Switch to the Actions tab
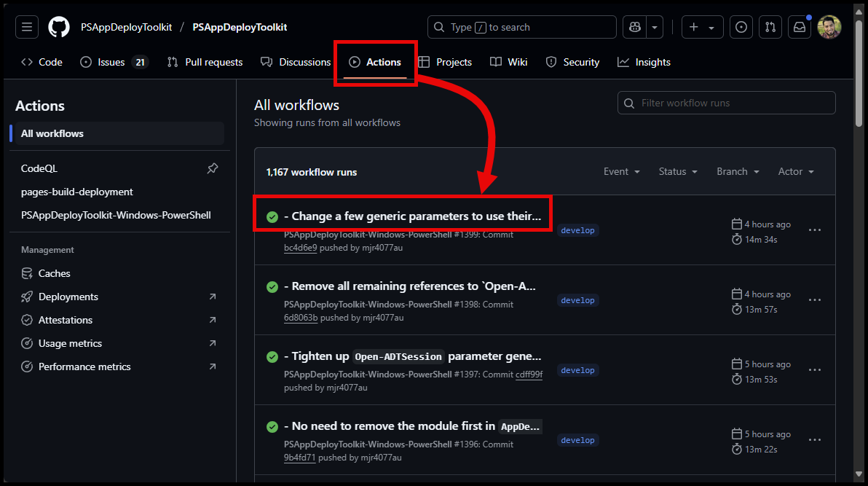The image size is (868, 486). point(375,62)
